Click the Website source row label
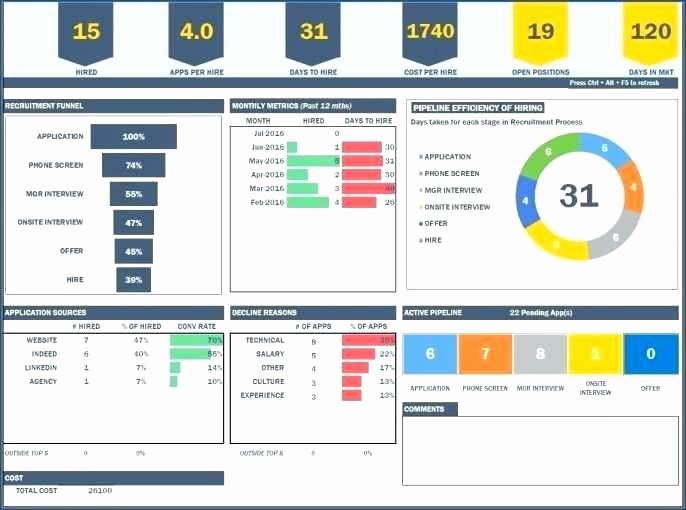This screenshot has height=510, width=686. [42, 340]
